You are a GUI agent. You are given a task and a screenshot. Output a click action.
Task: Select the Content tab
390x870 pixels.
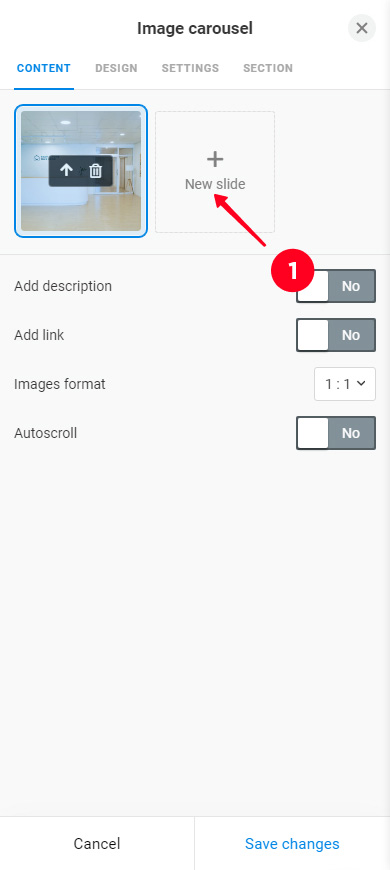point(44,68)
